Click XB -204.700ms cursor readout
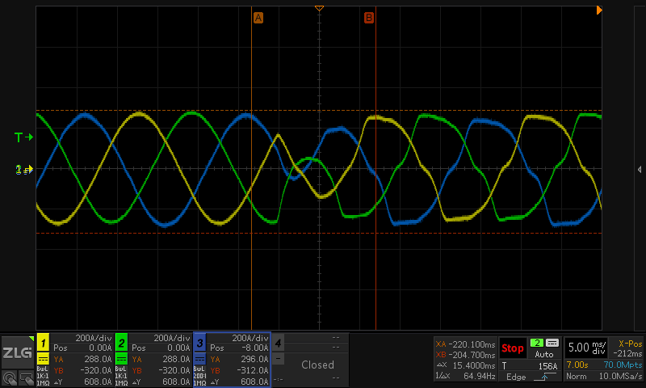 click(x=465, y=355)
